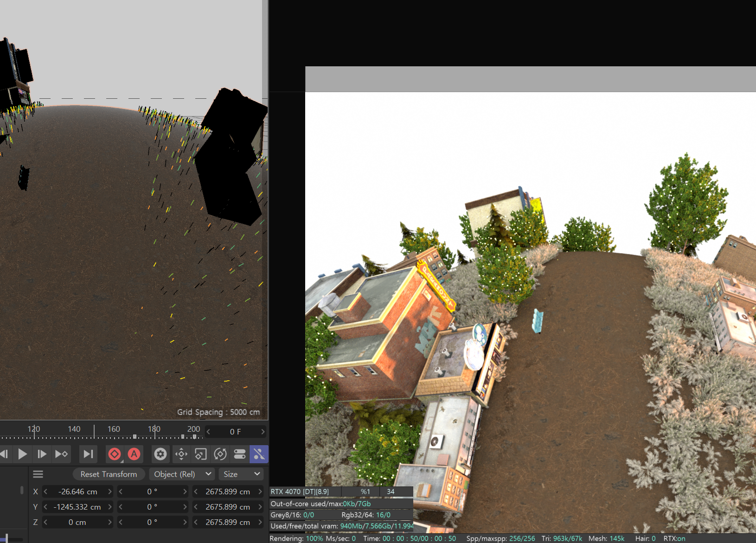
Task: Increase X size with right arrow
Action: coord(260,492)
